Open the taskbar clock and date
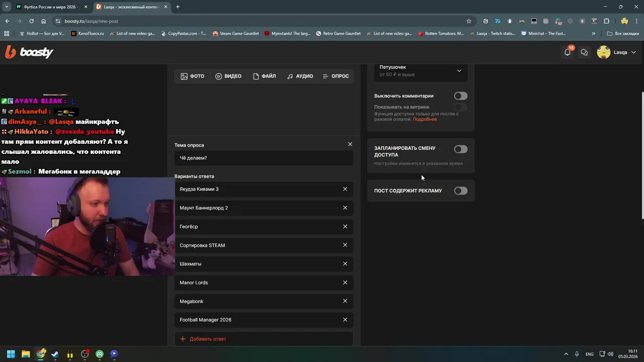 (x=628, y=354)
